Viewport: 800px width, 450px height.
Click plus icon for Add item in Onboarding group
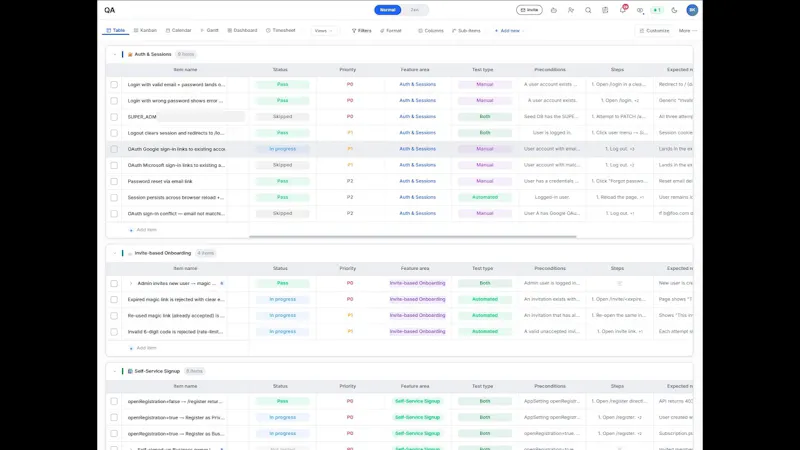click(131, 348)
